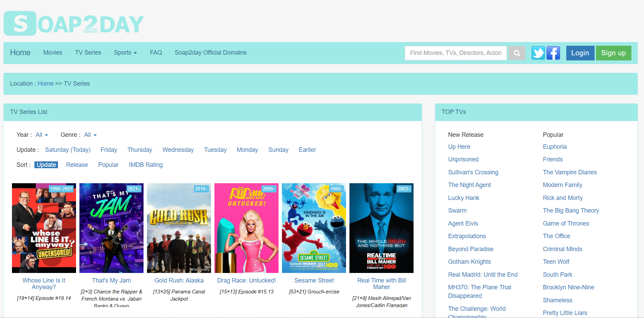This screenshot has height=318, width=644.
Task: Open Lucky Hank link
Action: pyautogui.click(x=464, y=198)
